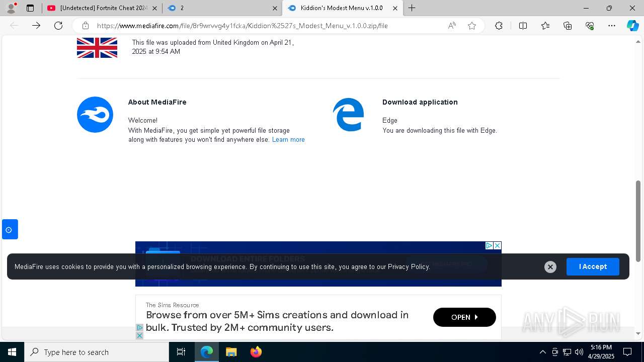The height and width of the screenshot is (362, 644).
Task: Close the Download Entire Folders ad
Action: click(x=497, y=245)
